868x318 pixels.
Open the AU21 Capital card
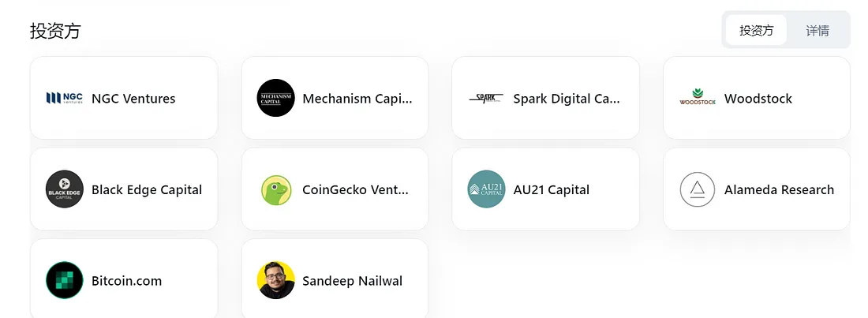pyautogui.click(x=546, y=189)
